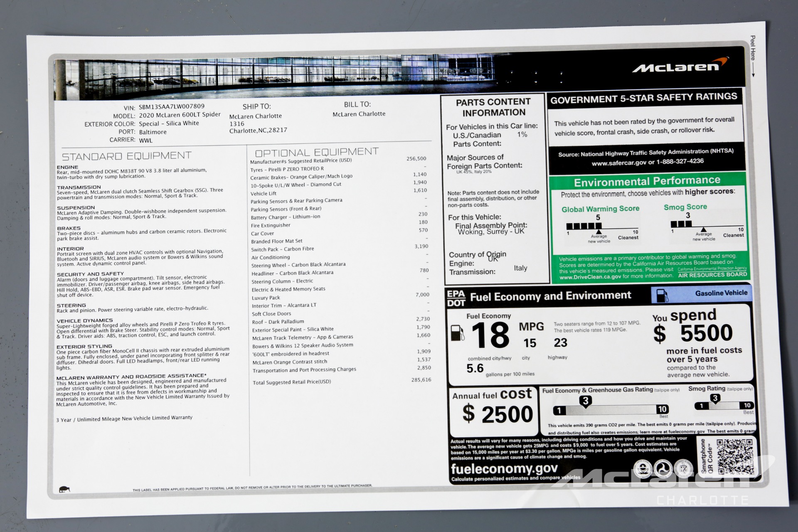Click the Gasoline Vehicle label
This screenshot has height=532, width=798.
click(721, 293)
